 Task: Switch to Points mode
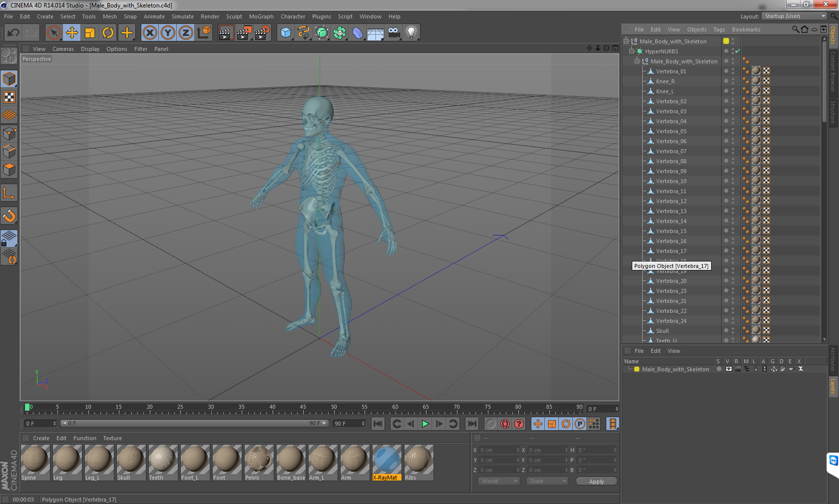pyautogui.click(x=9, y=134)
